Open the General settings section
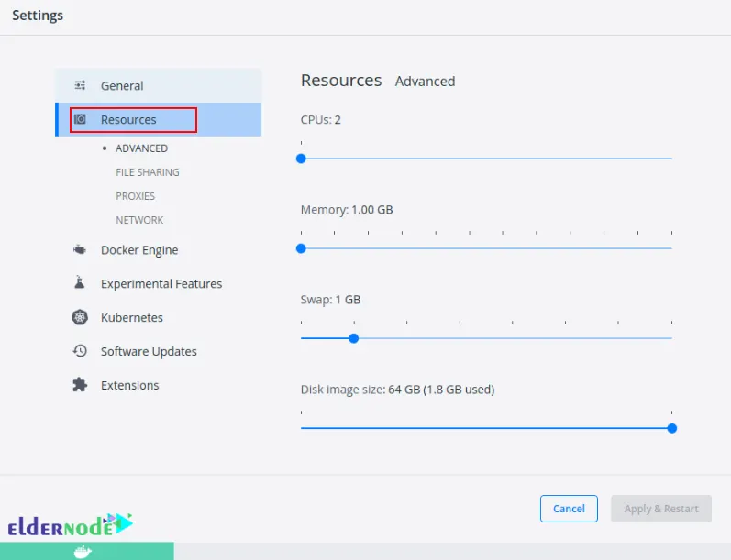This screenshot has height=560, width=731. pyautogui.click(x=159, y=86)
